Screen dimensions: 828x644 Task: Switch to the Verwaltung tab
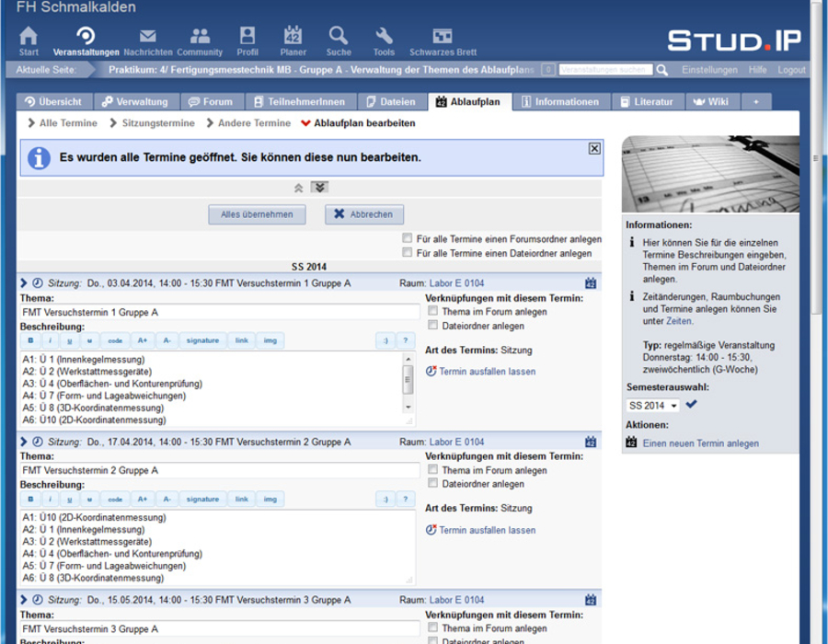click(136, 102)
